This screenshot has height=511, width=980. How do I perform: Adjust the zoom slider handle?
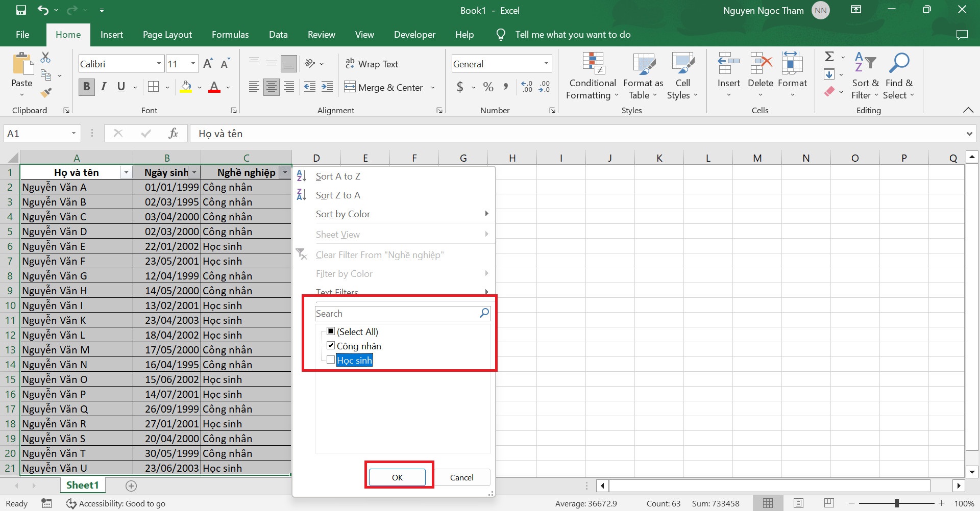click(x=897, y=503)
